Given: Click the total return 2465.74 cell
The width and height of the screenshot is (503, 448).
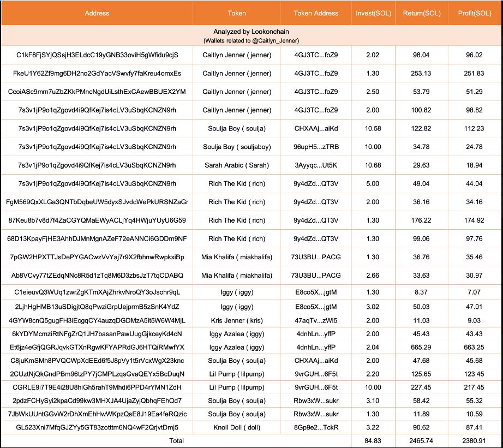Looking at the screenshot, I should (421, 440).
